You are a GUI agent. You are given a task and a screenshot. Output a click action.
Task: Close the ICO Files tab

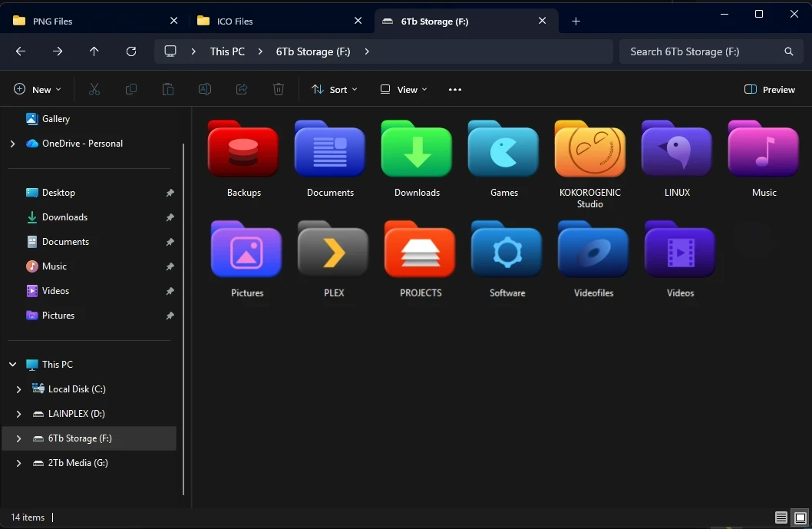(358, 21)
